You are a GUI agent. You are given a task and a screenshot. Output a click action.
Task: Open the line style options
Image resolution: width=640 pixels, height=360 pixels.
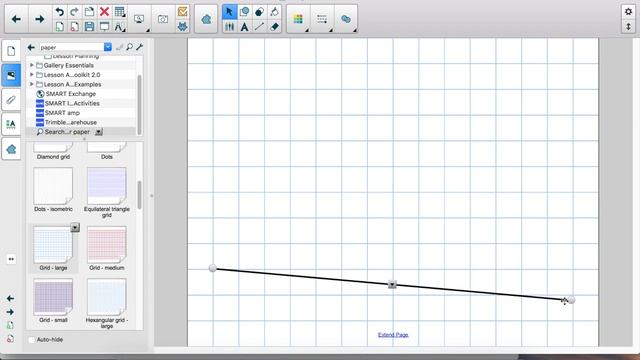point(322,19)
